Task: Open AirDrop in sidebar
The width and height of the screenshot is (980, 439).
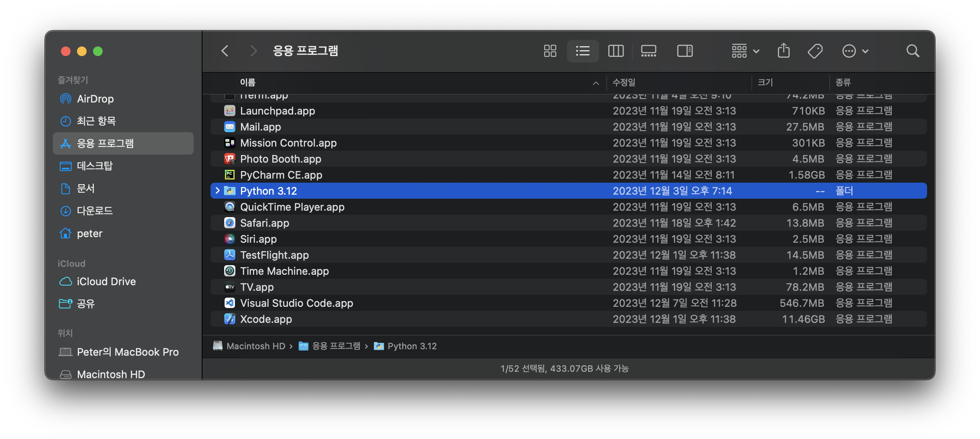Action: (95, 99)
